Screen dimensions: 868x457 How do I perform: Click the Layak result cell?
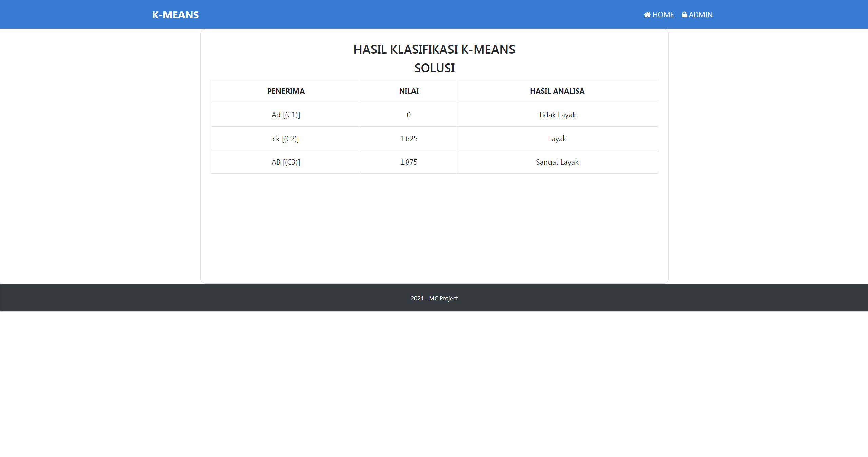pos(557,138)
